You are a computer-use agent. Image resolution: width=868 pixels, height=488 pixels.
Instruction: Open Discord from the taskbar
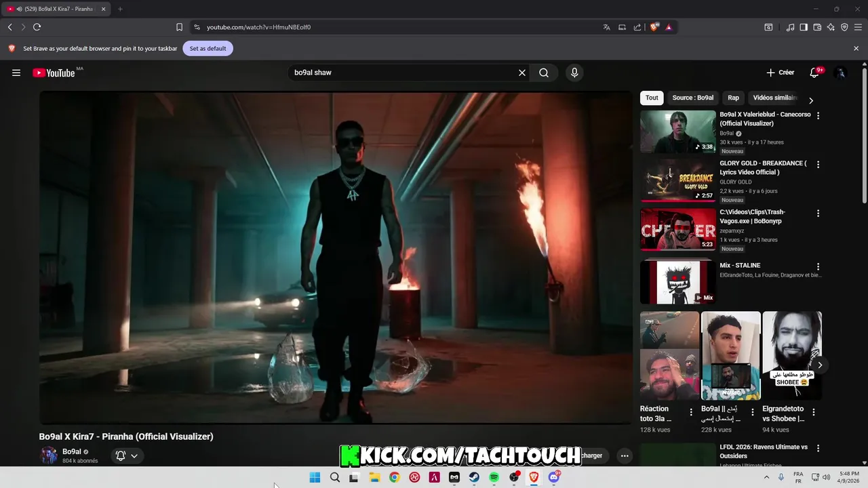(x=554, y=477)
